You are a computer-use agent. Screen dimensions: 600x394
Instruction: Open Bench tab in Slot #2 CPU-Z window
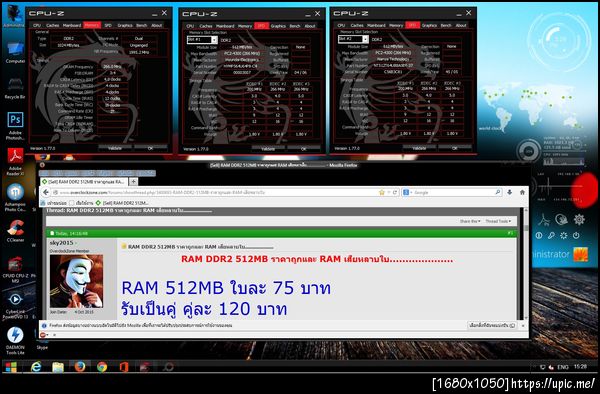[x=446, y=25]
